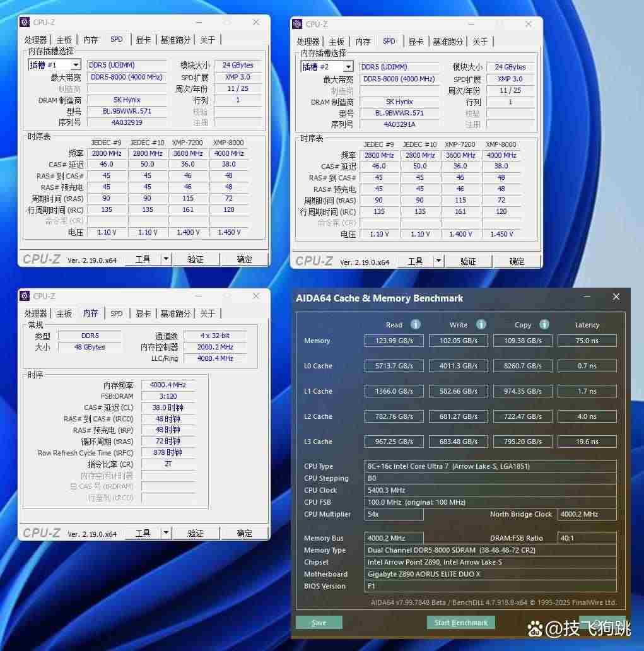
Task: Open 关于 tab in slot #2 window
Action: coord(480,42)
